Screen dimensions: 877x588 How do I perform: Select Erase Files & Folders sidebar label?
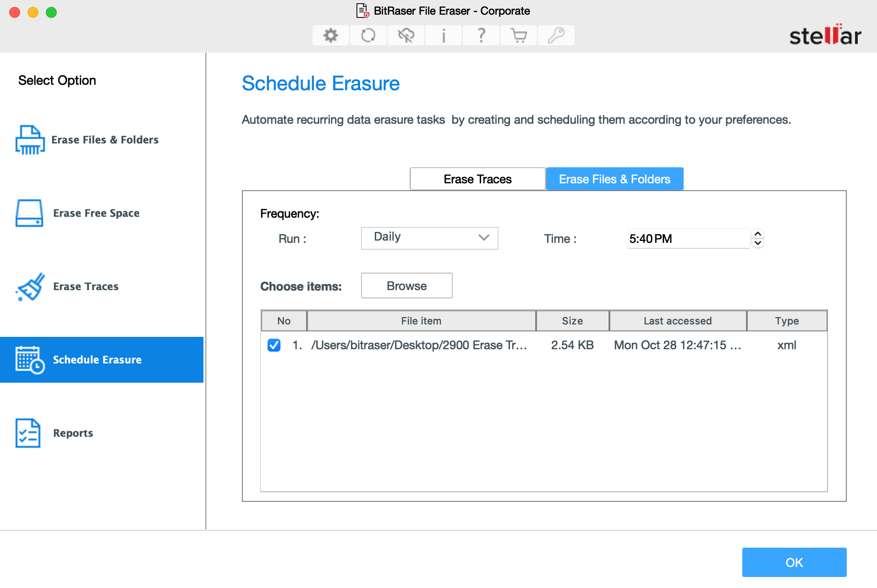(105, 140)
